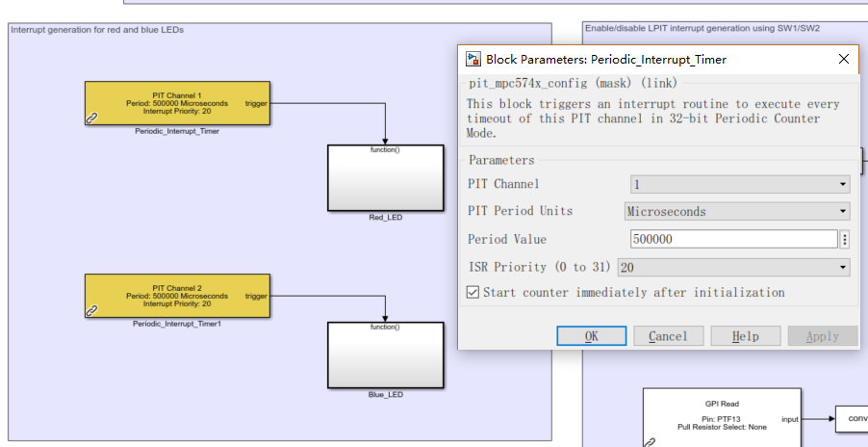Click the input port label of GPI Read
Screen dimensions: 868x447
click(790, 419)
